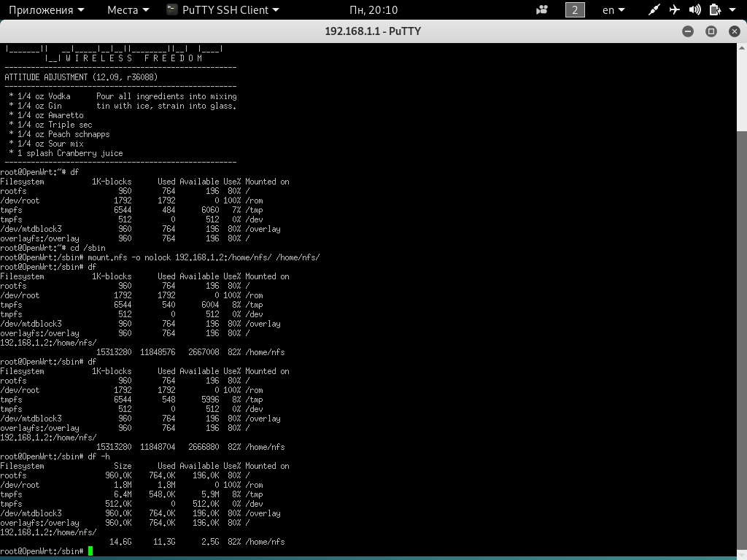Close the PuTTY window
This screenshot has width=747, height=560.
coord(735,31)
